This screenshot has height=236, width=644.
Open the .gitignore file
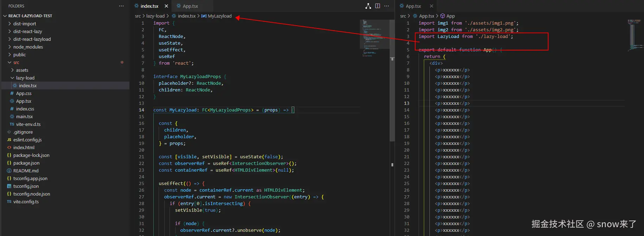(x=23, y=132)
